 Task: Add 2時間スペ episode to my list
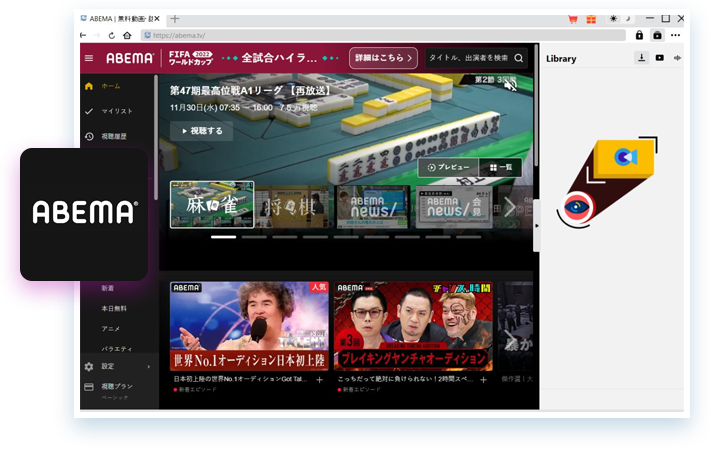483,380
